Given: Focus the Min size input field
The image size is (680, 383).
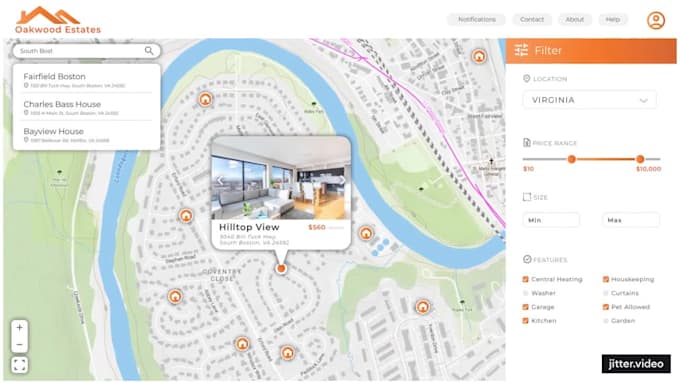Looking at the screenshot, I should pyautogui.click(x=551, y=220).
